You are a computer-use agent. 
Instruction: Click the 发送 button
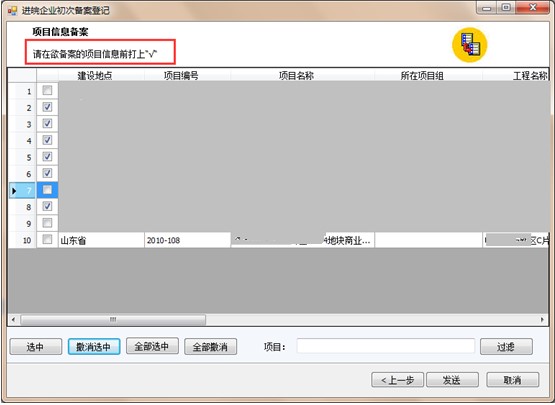452,380
